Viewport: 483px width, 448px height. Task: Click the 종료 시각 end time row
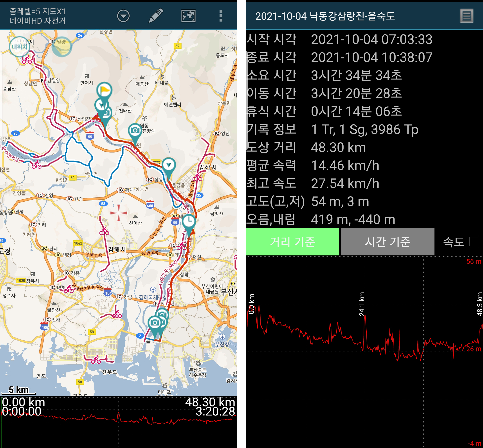pyautogui.click(x=364, y=57)
